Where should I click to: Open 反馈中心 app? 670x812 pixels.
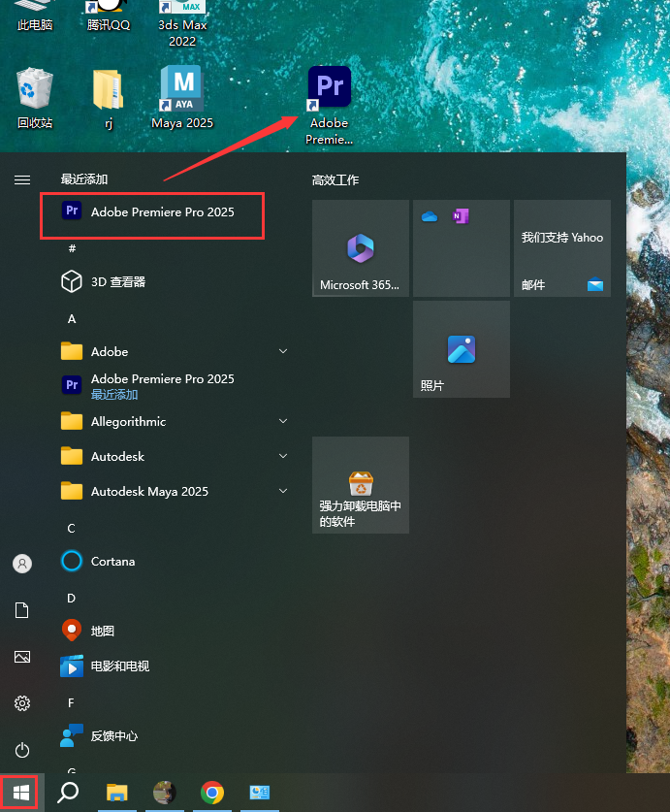(x=174, y=736)
